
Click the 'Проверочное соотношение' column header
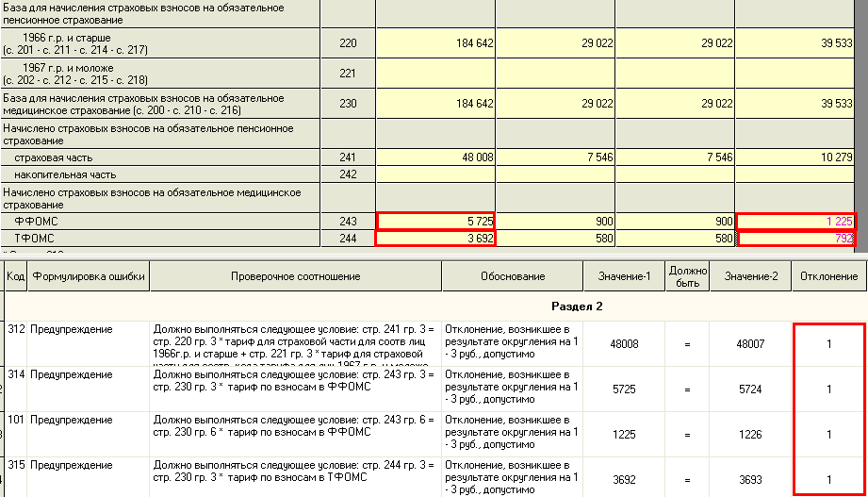(x=296, y=276)
